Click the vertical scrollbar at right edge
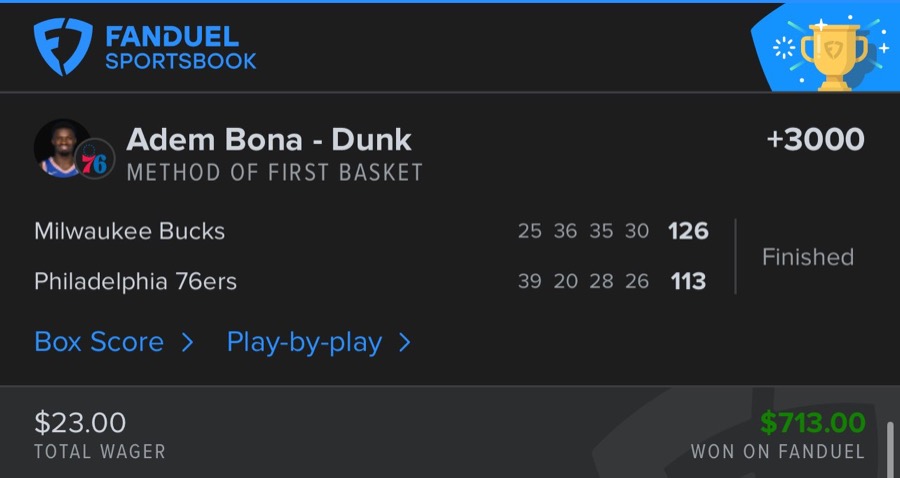The image size is (900, 478). click(890, 450)
